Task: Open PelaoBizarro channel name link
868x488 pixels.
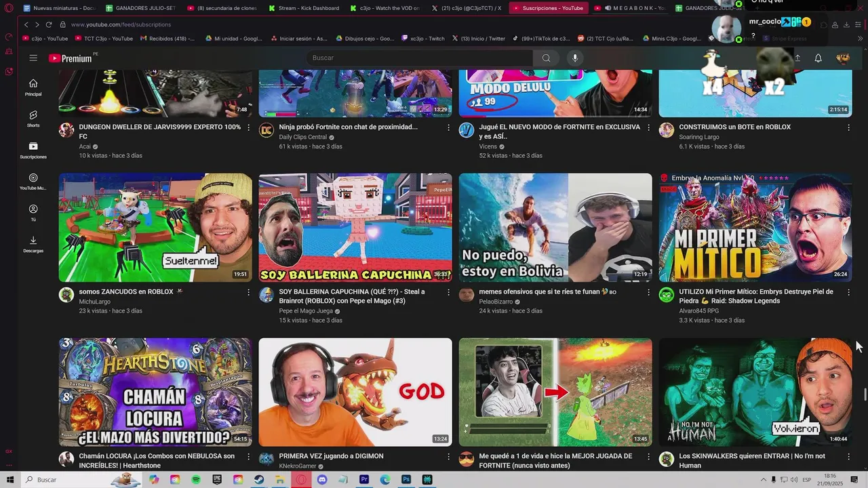Action: [496, 302]
